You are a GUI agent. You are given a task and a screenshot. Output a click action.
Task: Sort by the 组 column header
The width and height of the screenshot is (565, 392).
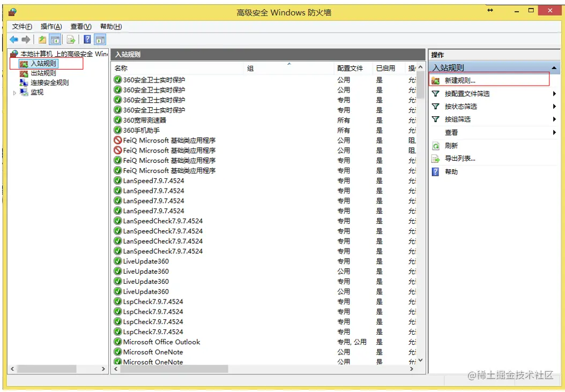[289, 68]
